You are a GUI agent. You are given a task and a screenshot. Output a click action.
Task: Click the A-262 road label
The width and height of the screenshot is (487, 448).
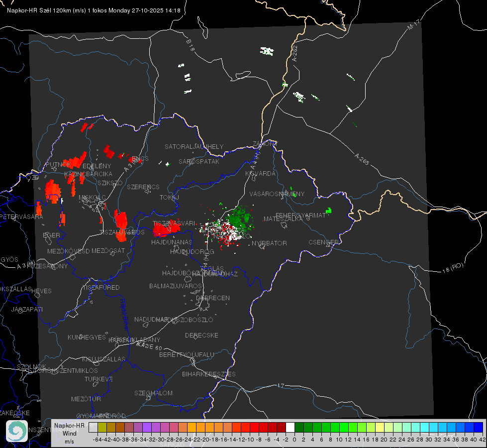tap(295, 53)
